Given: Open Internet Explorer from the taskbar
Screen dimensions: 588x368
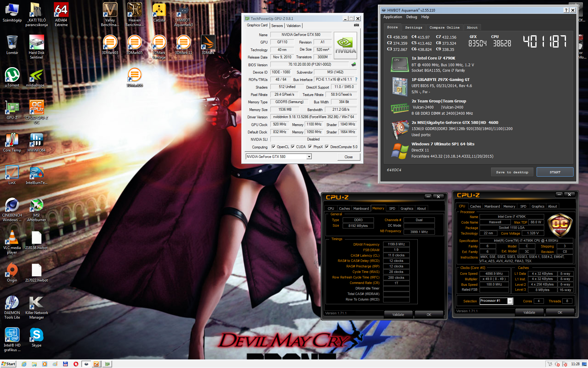Looking at the screenshot, I should 24,364.
